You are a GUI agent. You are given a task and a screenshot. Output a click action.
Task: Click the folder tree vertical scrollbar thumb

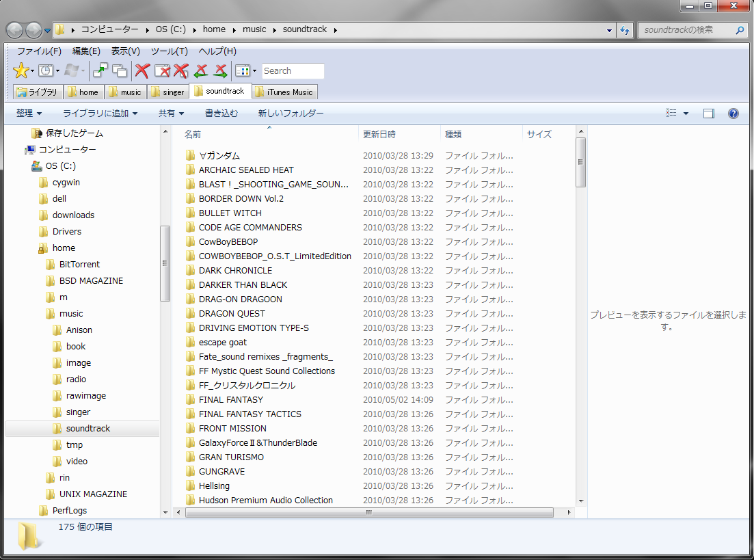click(x=165, y=263)
